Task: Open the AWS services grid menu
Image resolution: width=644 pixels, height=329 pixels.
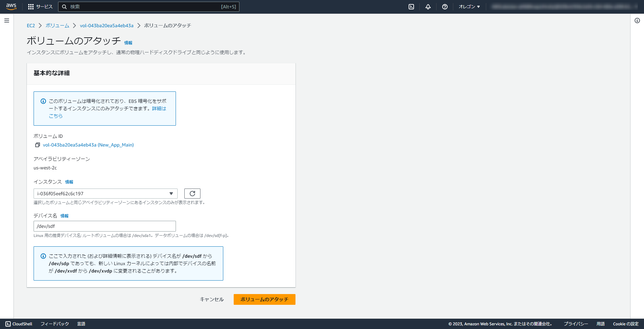Action: pos(32,6)
